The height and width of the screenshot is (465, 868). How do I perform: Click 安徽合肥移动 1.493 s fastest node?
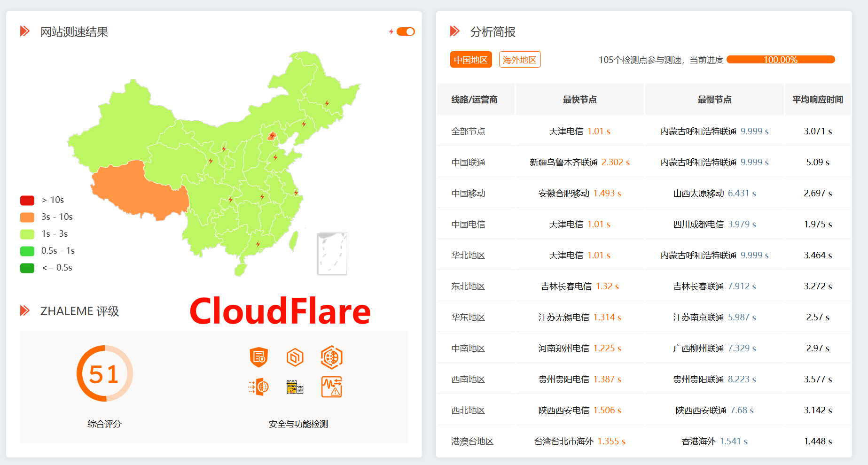580,194
